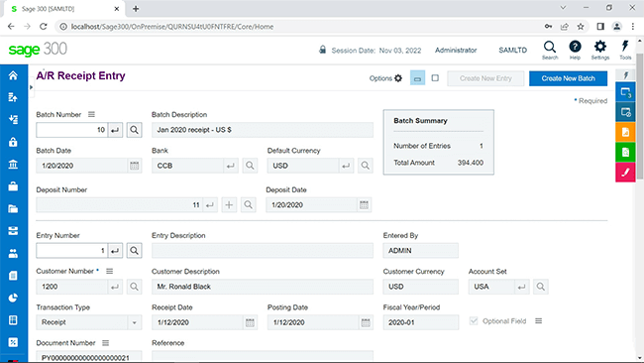Open the briefcase icon in the left sidebar

coord(13,186)
